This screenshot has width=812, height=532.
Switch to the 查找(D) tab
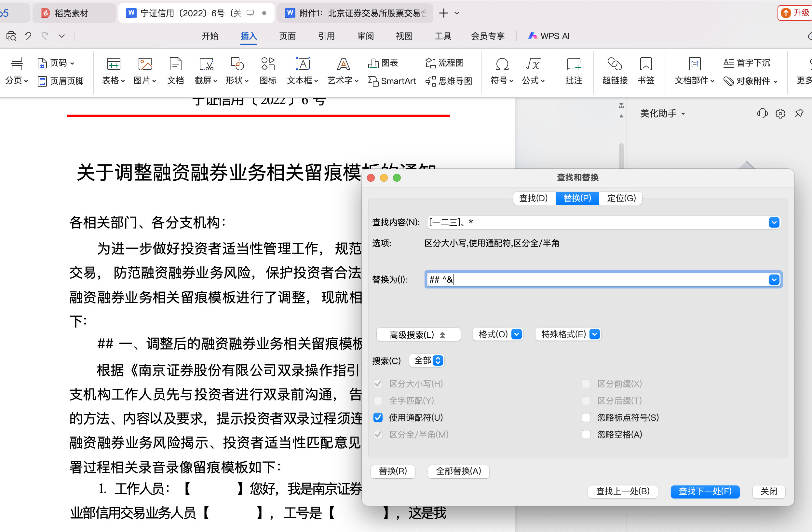533,198
